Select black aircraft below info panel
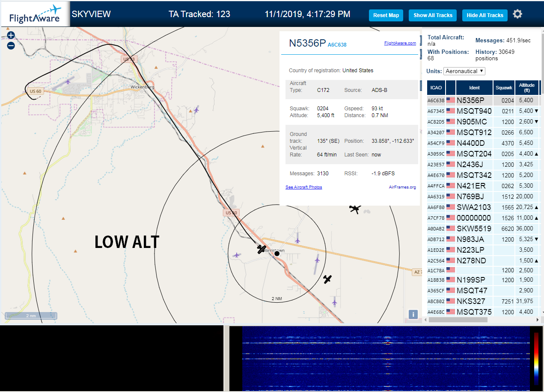Image resolution: width=544 pixels, height=392 pixels. [x=355, y=209]
